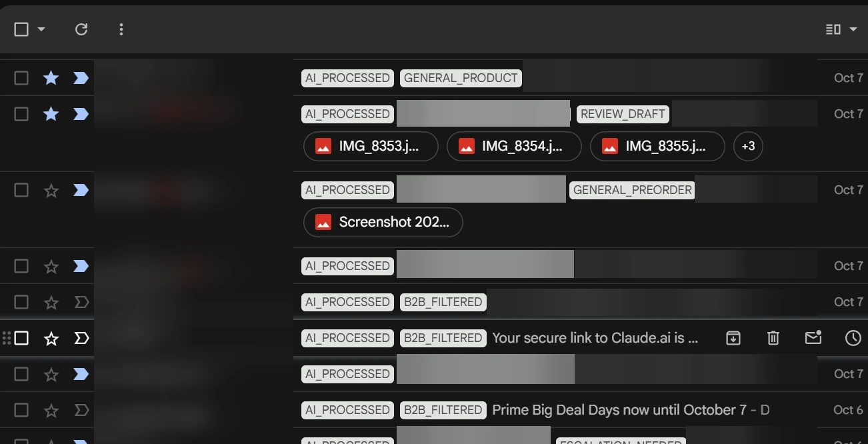
Task: Star the GENERAL_PREORDER email
Action: (51, 190)
